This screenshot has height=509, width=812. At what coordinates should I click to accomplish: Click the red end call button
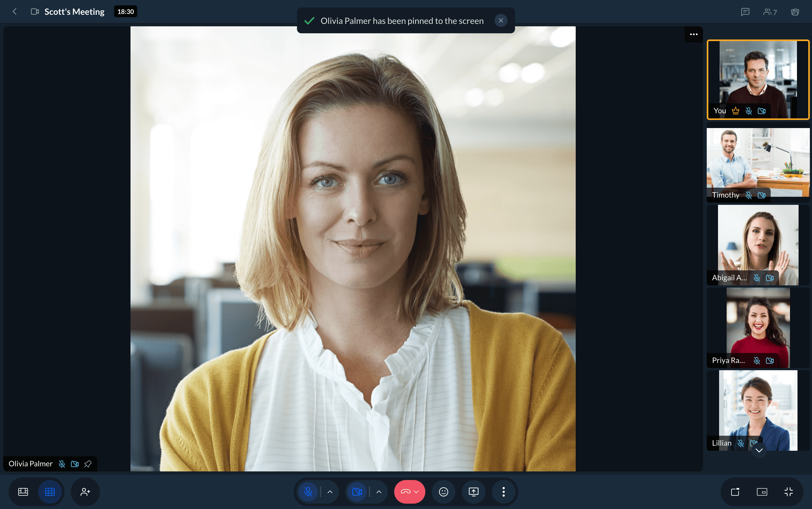click(405, 492)
